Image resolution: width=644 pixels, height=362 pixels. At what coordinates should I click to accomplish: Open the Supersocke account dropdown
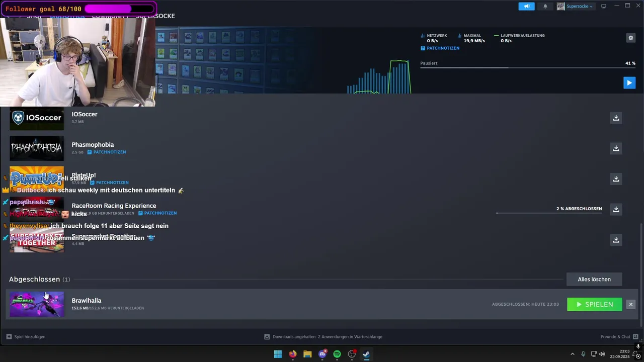pos(580,6)
